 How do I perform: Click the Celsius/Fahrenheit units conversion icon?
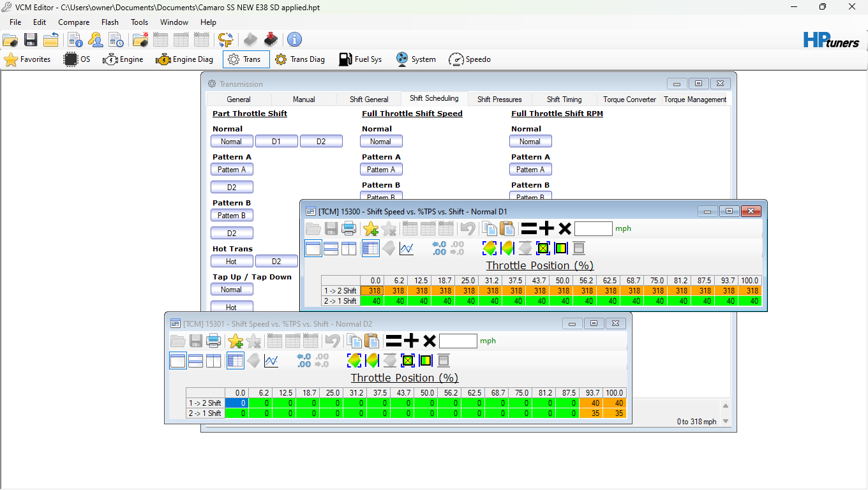(225, 40)
